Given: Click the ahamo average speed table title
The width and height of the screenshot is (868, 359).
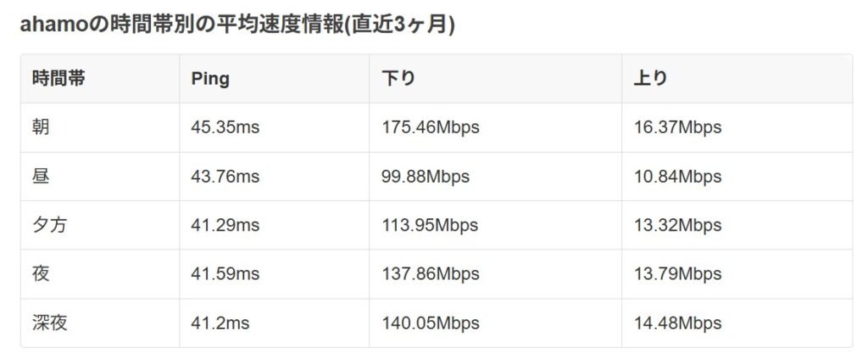Looking at the screenshot, I should [237, 25].
